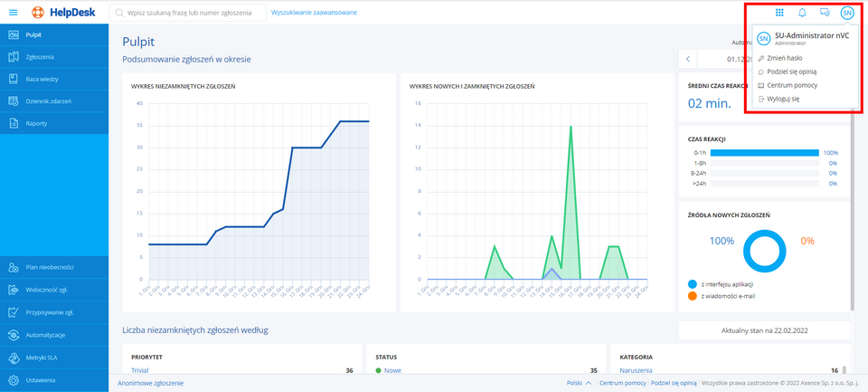Open notifications bell icon
Image resolution: width=868 pixels, height=392 pixels.
click(x=801, y=13)
